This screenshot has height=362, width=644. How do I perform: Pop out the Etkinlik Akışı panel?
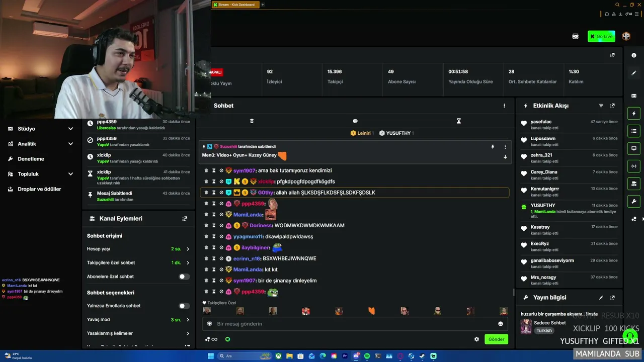tap(612, 106)
